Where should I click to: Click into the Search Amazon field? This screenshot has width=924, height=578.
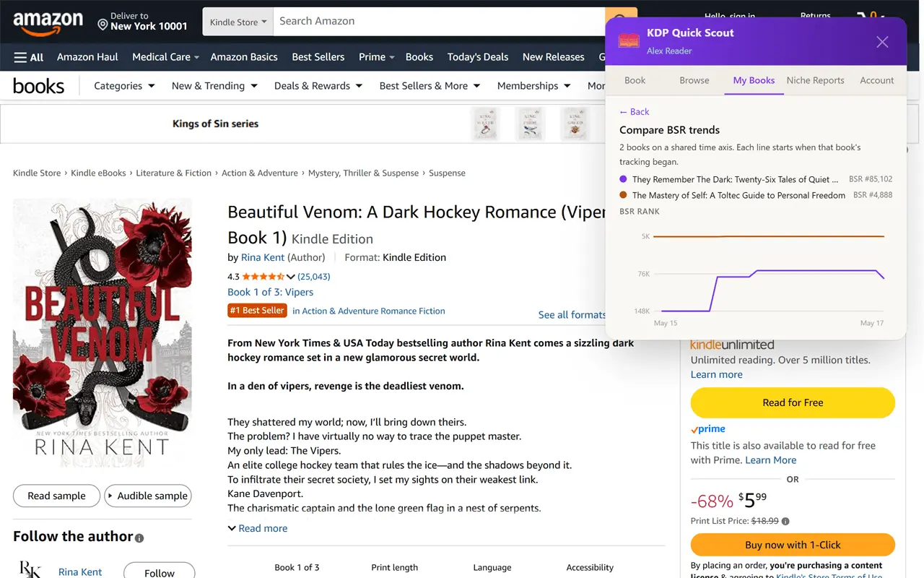click(439, 22)
